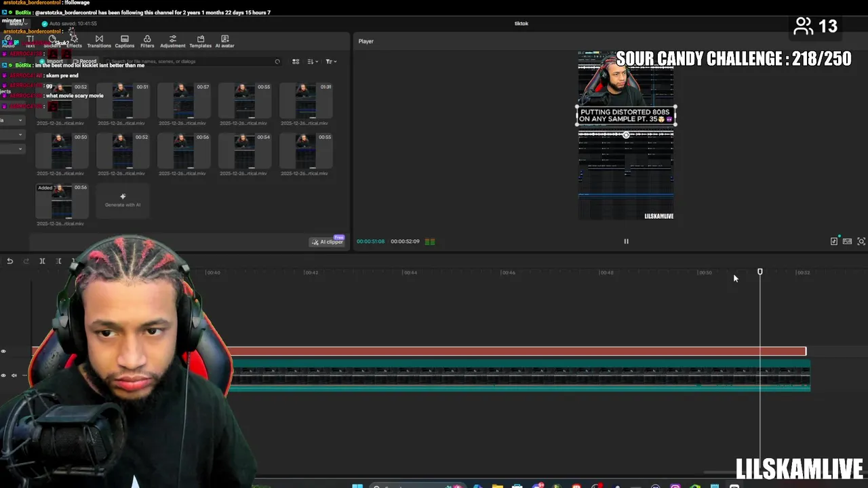
Task: Open the Transitions tab
Action: [x=99, y=41]
